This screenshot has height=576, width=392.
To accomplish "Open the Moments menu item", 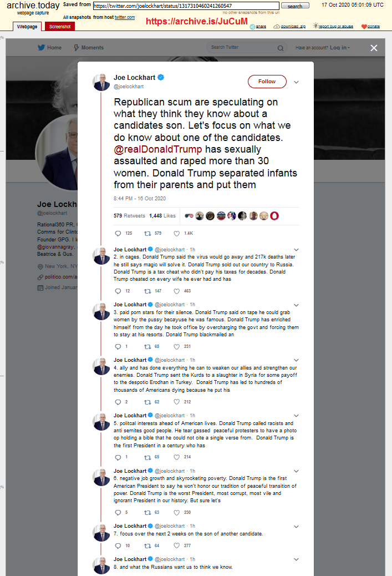I will tap(89, 47).
